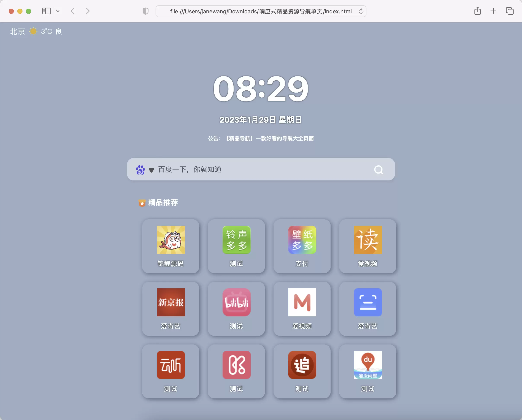Open the pink bilibili icon
The height and width of the screenshot is (420, 522).
[x=236, y=302]
